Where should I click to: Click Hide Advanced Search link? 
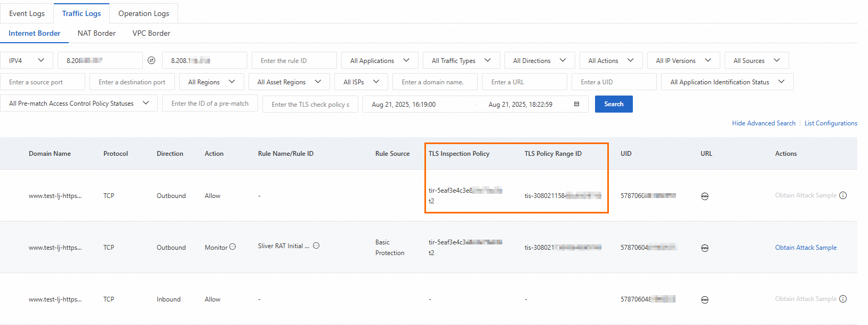[763, 123]
